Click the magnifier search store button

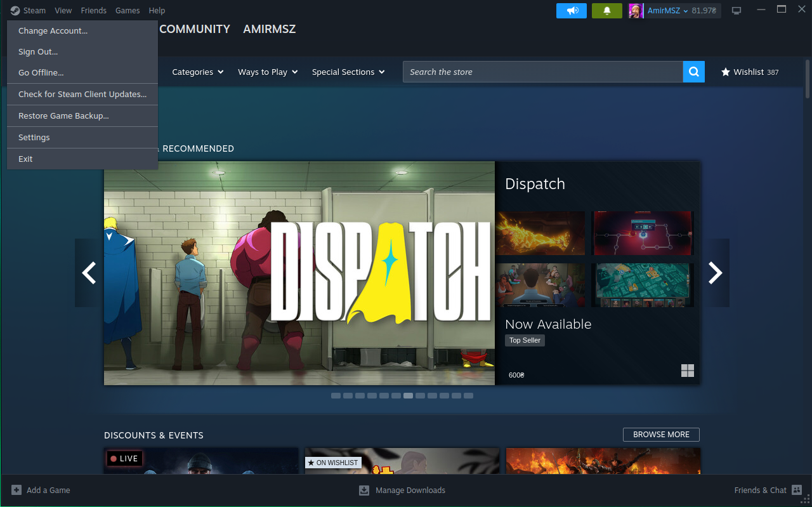point(693,72)
